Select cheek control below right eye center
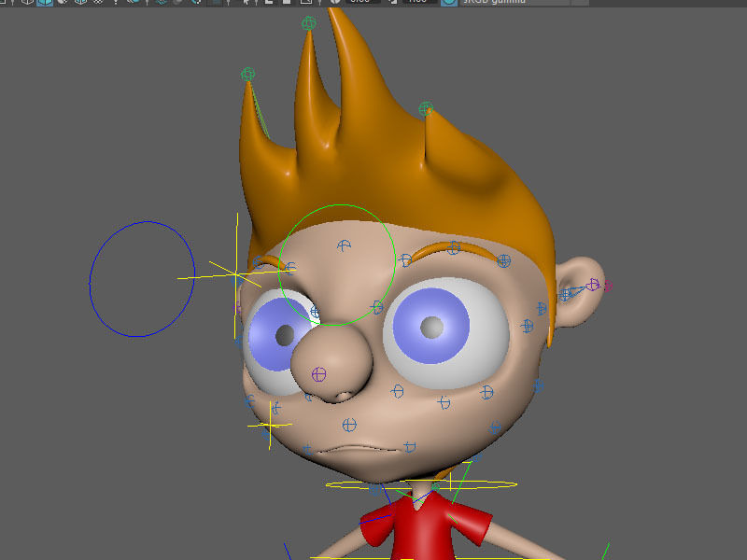The height and width of the screenshot is (560, 747). (444, 403)
